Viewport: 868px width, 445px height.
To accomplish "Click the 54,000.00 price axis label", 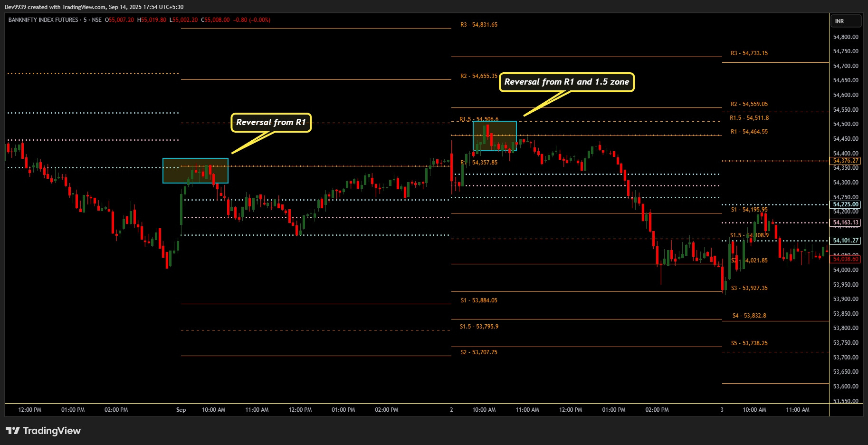I will pos(846,270).
